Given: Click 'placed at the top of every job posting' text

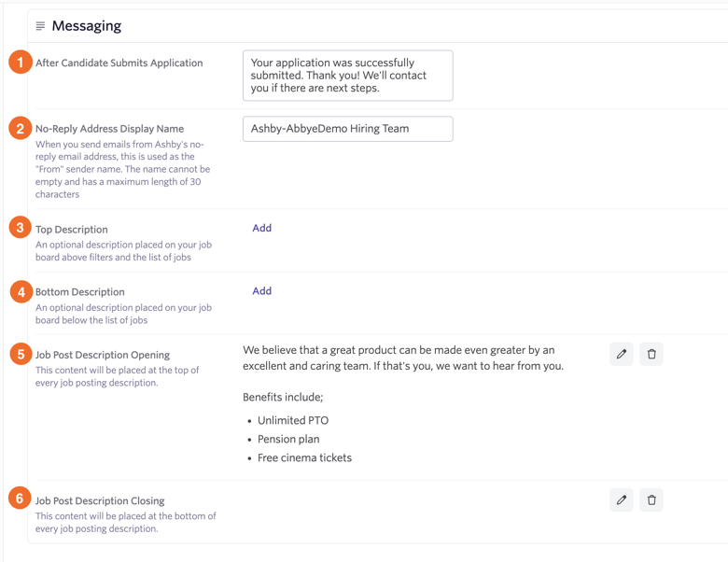Looking at the screenshot, I should point(117,376).
